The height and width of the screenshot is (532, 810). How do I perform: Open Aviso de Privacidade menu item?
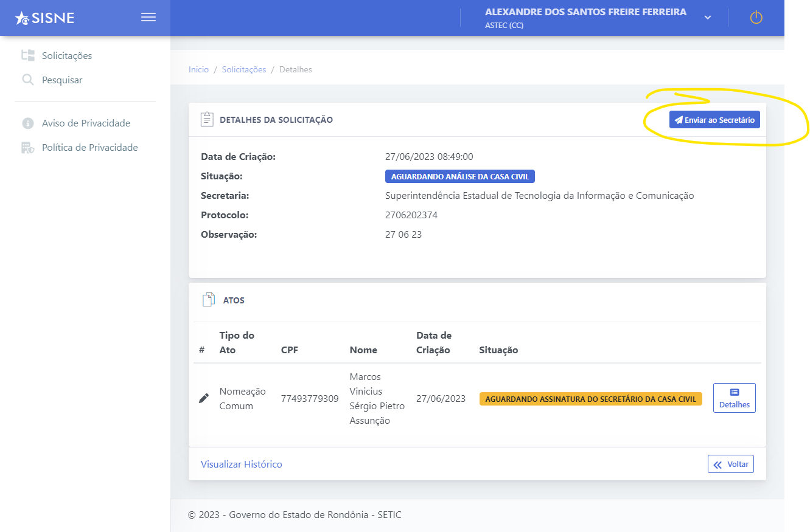tap(86, 123)
